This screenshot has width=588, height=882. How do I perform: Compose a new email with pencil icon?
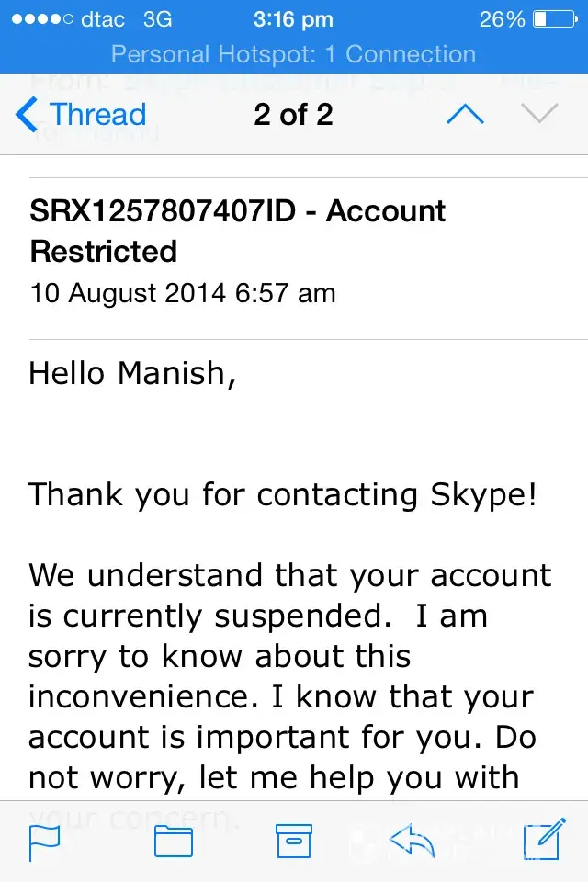(541, 841)
